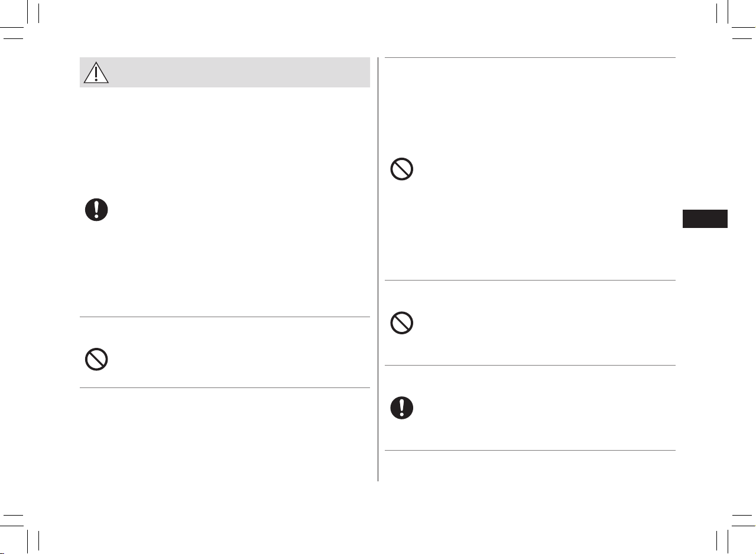Image resolution: width=756 pixels, height=554 pixels.
Task: Click the black index tab on right page edge
Action: tap(705, 219)
